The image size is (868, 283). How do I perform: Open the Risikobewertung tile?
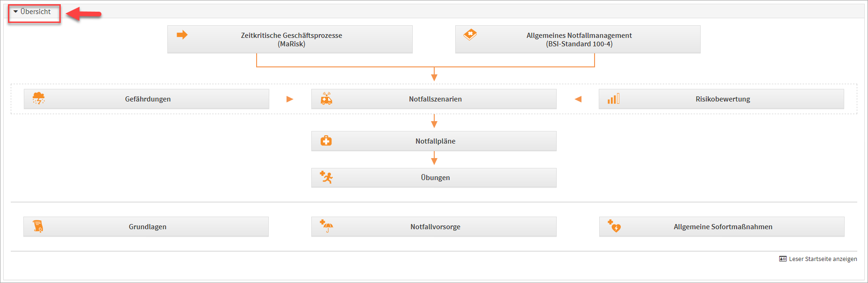723,99
